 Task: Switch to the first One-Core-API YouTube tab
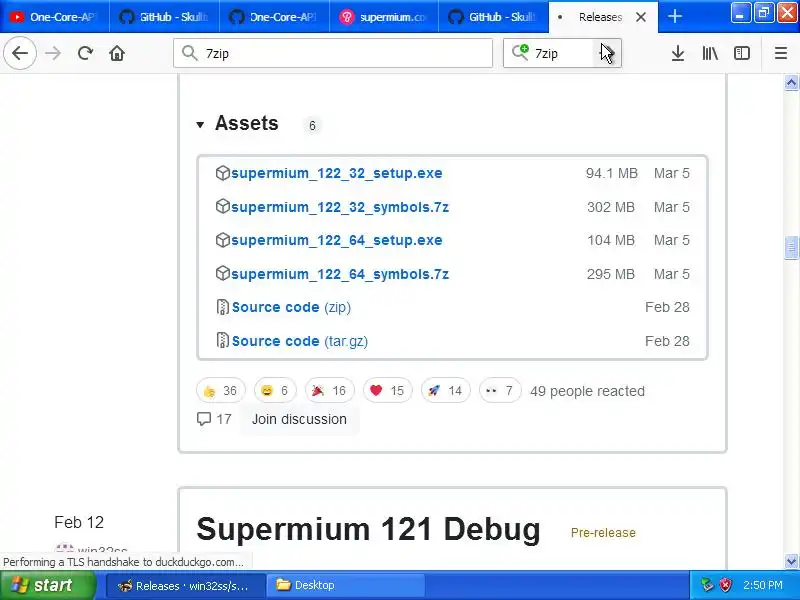(x=54, y=17)
